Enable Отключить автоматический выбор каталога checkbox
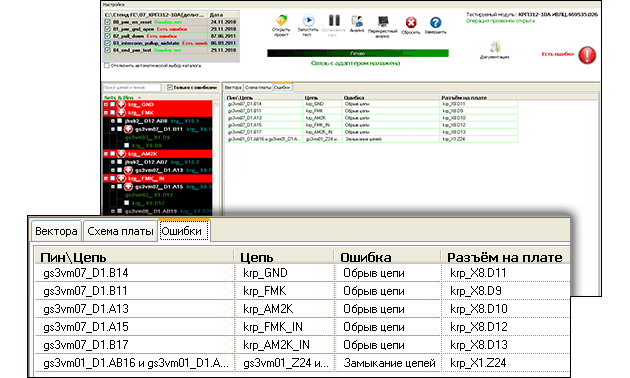This screenshot has width=630, height=378. pyautogui.click(x=106, y=65)
